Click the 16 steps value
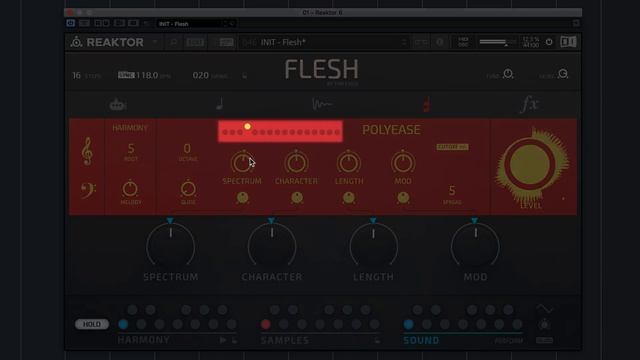The image size is (640, 360). point(76,76)
